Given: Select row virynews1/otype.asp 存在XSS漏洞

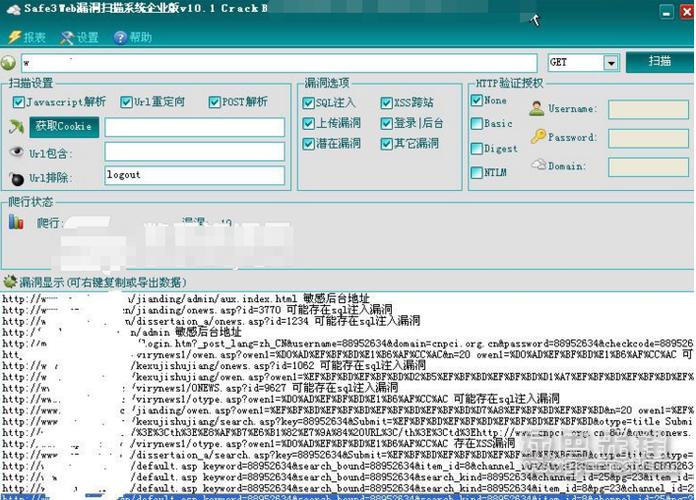Looking at the screenshot, I should (x=259, y=443).
